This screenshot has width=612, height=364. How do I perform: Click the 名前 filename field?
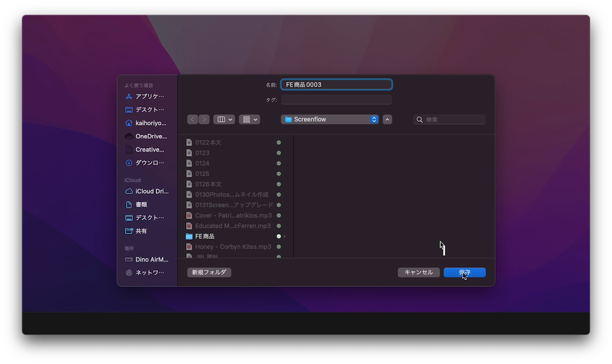[336, 84]
